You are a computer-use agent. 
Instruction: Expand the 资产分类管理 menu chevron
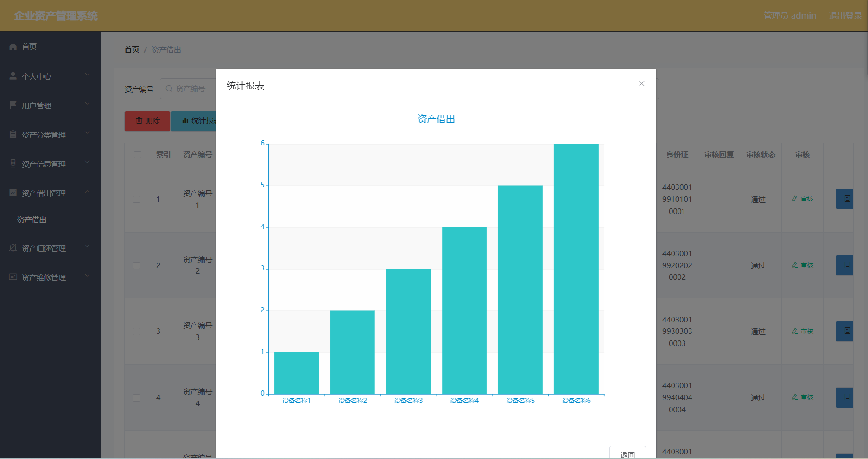(x=87, y=133)
